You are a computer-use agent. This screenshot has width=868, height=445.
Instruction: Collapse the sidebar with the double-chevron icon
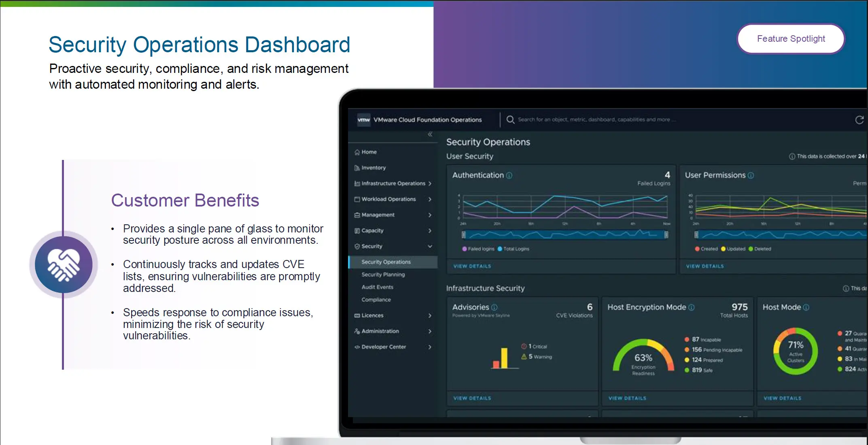pyautogui.click(x=430, y=134)
